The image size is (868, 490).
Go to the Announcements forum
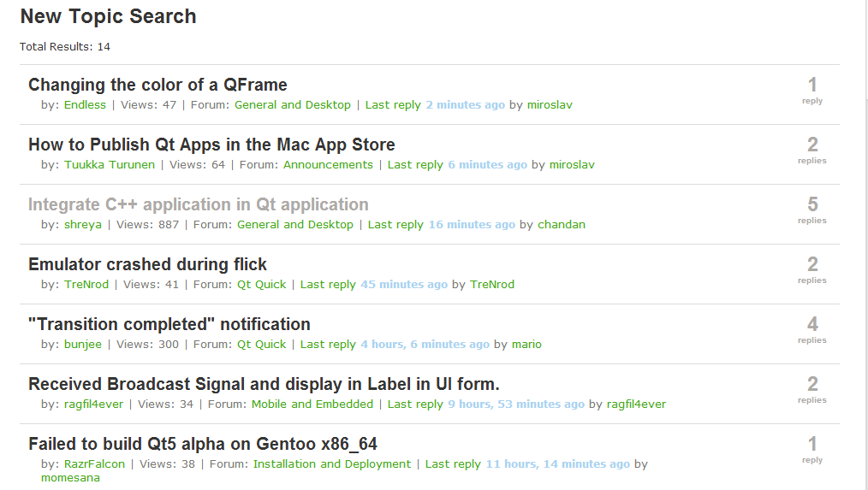(x=328, y=164)
